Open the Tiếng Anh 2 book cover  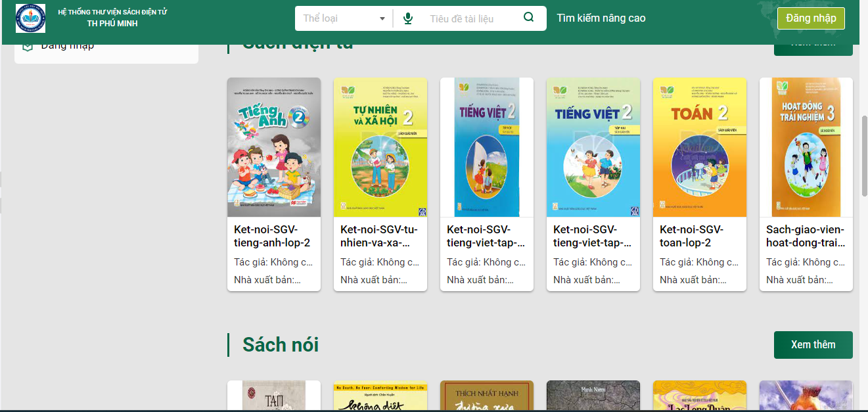[274, 147]
